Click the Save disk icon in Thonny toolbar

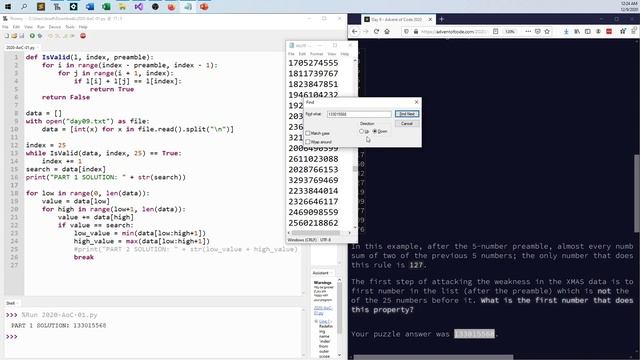point(22,36)
